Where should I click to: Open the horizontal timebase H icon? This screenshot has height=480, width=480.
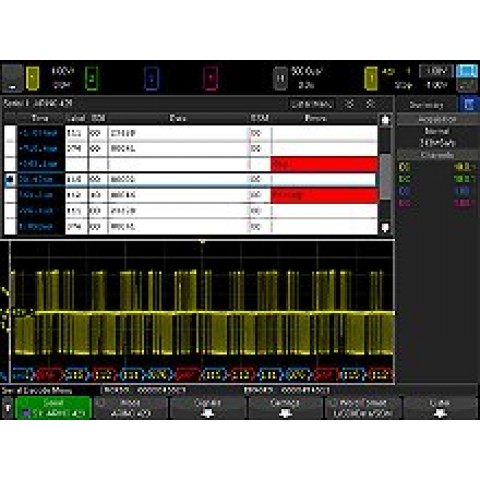coord(280,78)
